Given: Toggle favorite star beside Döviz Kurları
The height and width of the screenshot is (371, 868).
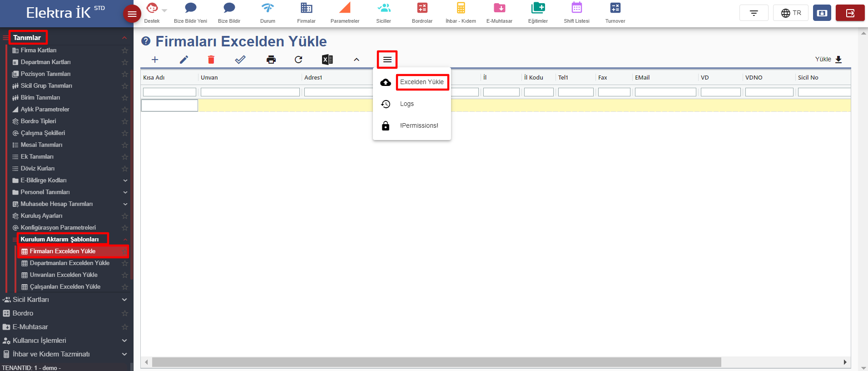Looking at the screenshot, I should [125, 169].
